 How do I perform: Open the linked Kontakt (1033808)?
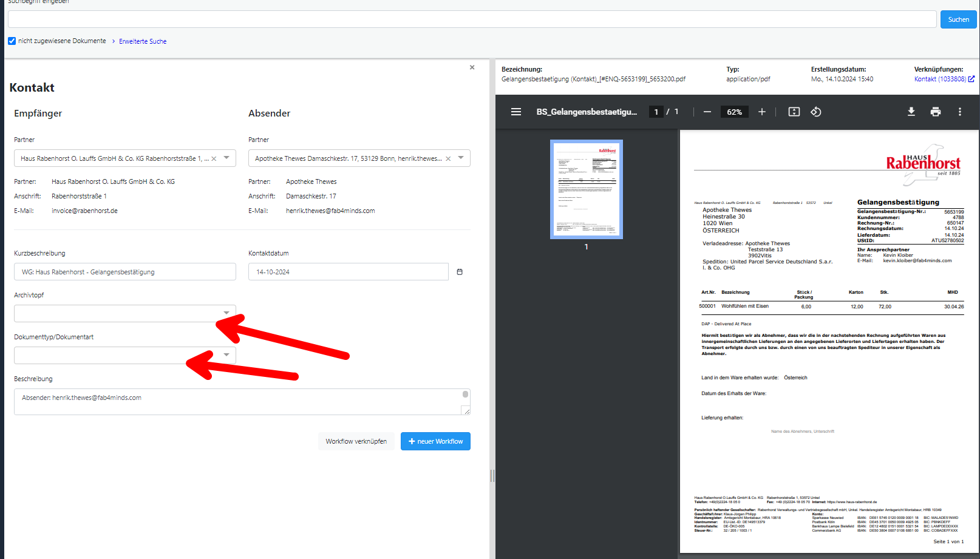[x=940, y=79]
